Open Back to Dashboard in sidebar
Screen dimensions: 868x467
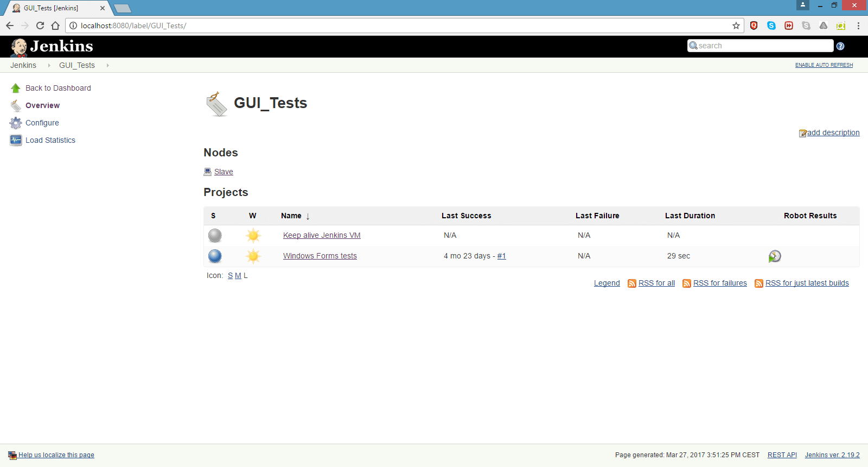coord(58,88)
